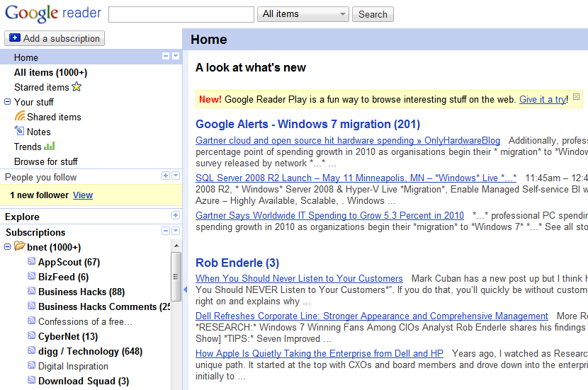This screenshot has width=588, height=390.
Task: Open the Rob Enderle (3) feed heading
Action: 237,263
